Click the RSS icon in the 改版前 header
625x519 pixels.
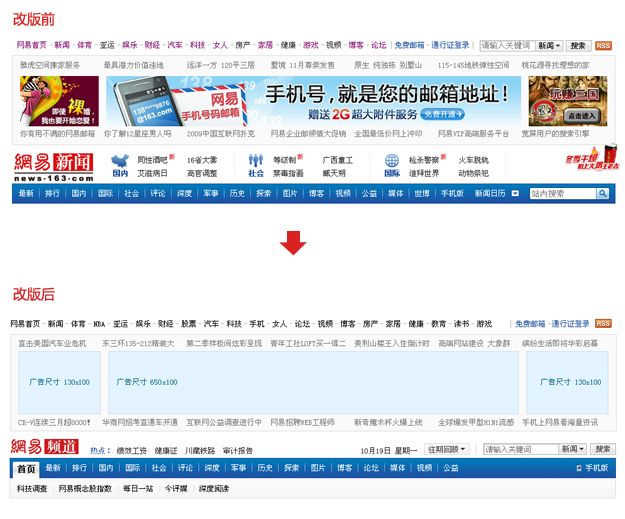(603, 46)
